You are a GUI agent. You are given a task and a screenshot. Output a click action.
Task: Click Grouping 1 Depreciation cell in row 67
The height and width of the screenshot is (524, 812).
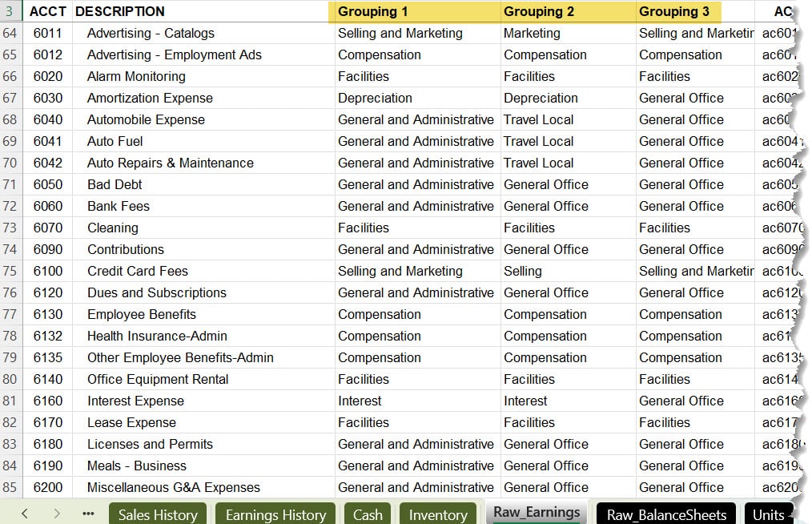417,98
